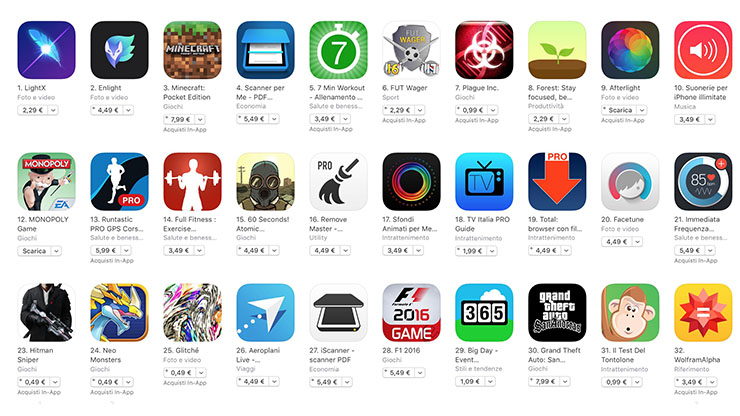Select the Runtastic PRO GPS app icon
The width and height of the screenshot is (740, 416).
pyautogui.click(x=119, y=181)
